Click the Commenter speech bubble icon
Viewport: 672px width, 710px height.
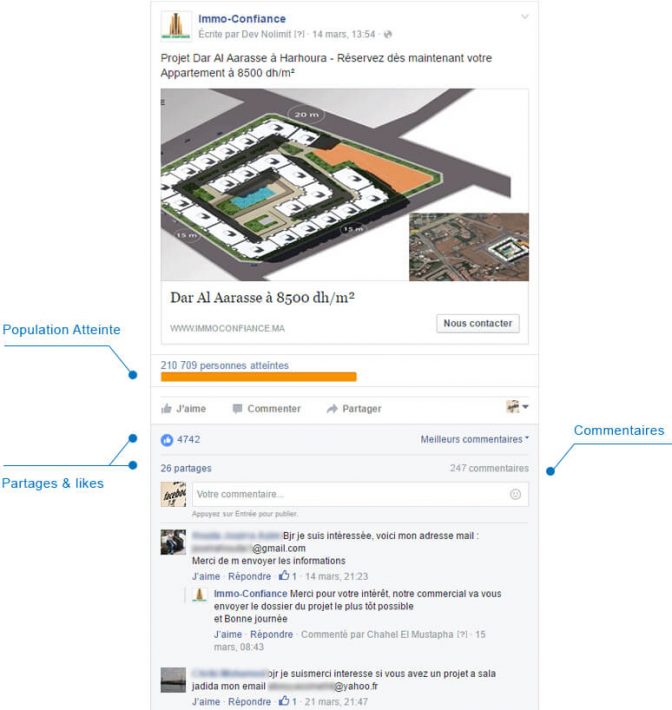click(x=237, y=409)
